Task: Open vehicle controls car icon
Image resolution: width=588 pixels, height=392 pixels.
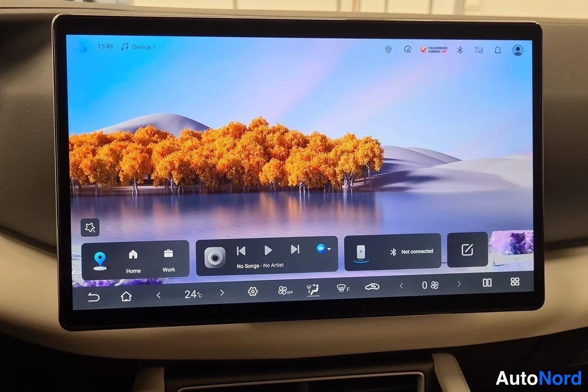Action: click(372, 287)
